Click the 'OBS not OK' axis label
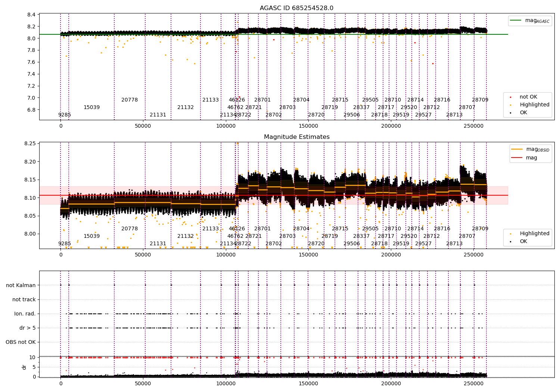 point(21,342)
